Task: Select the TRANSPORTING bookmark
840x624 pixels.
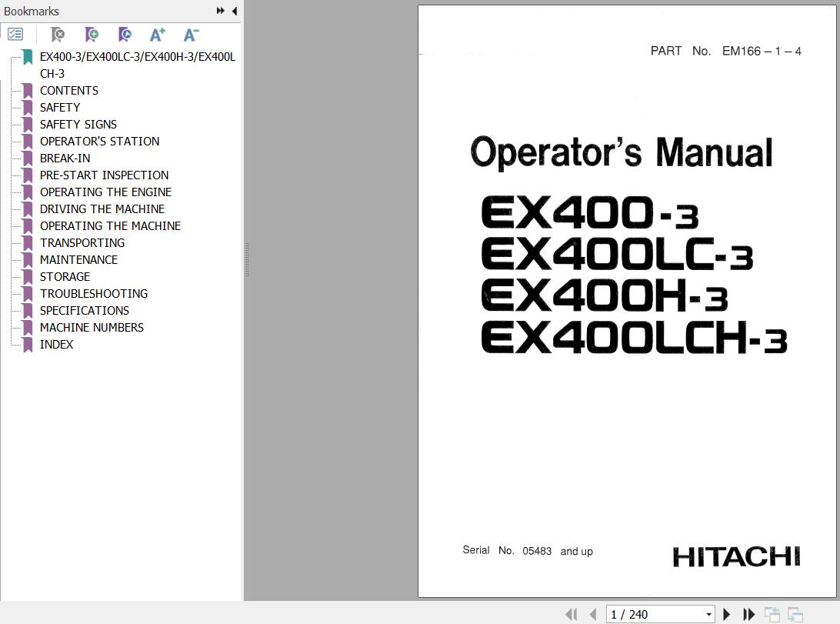Action: 82,243
